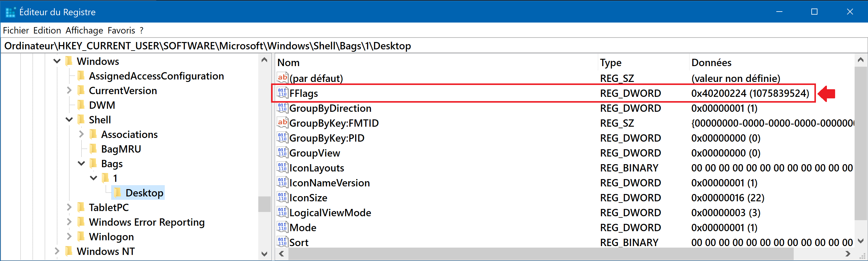Click the Nom column header
Viewport: 868px width, 261px height.
(288, 63)
